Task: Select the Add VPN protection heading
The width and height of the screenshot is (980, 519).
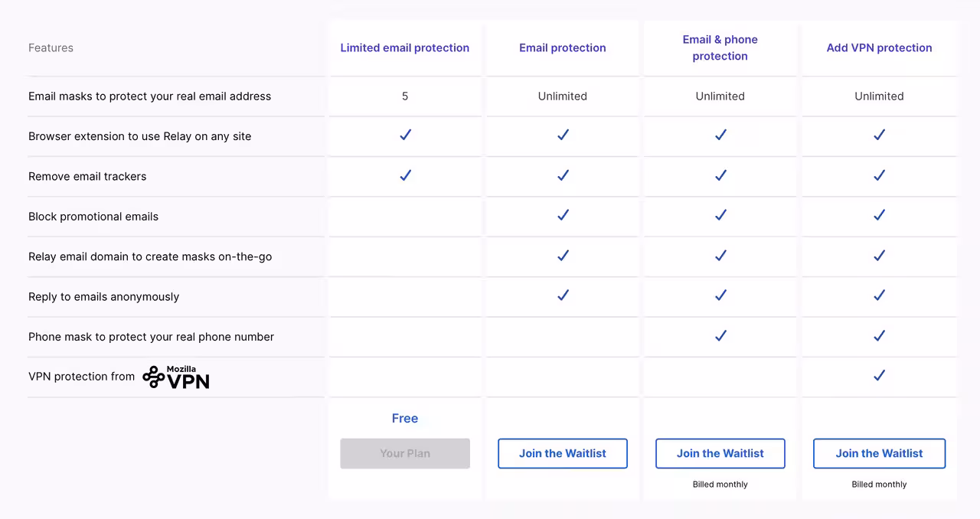Action: 879,47
